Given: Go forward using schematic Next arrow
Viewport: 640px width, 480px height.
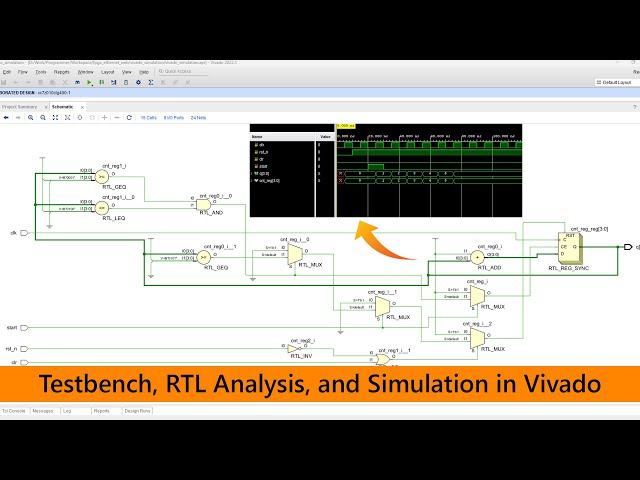Looking at the screenshot, I should point(18,118).
